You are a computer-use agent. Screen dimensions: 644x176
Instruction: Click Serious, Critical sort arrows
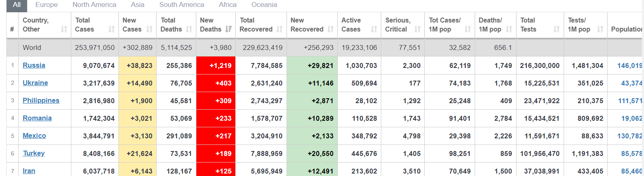[417, 29]
